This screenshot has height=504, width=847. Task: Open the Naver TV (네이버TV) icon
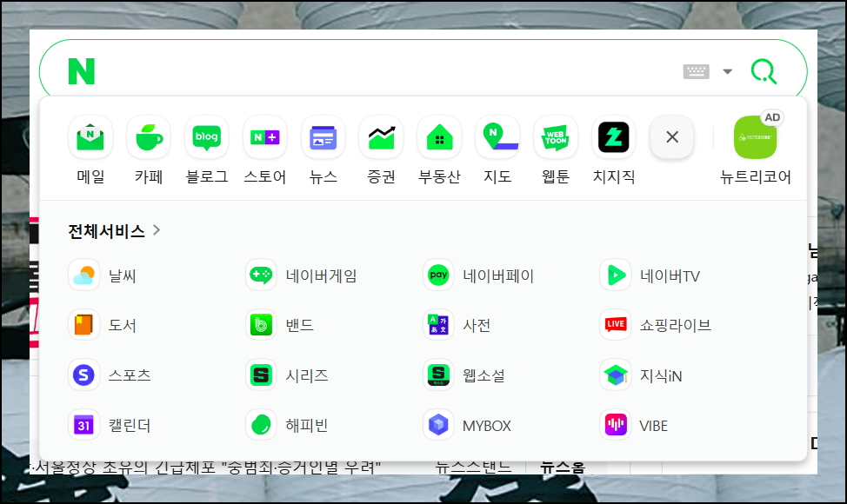pyautogui.click(x=616, y=275)
